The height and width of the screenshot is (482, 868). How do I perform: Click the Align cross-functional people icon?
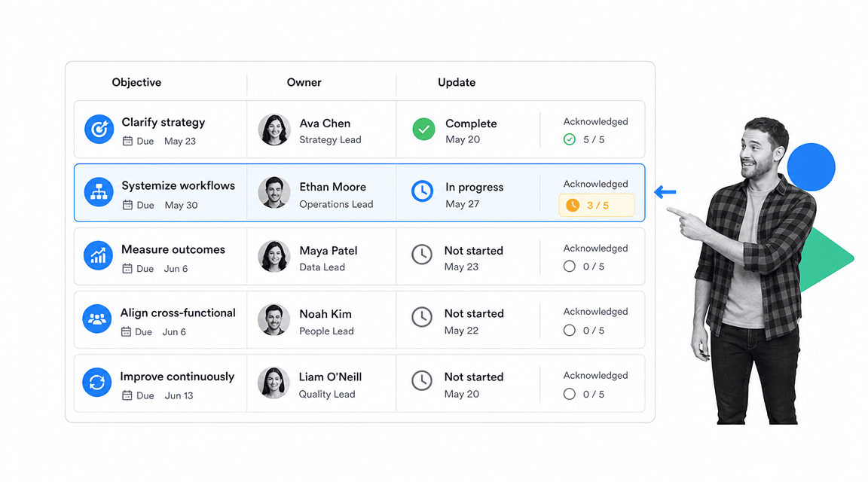point(97,319)
